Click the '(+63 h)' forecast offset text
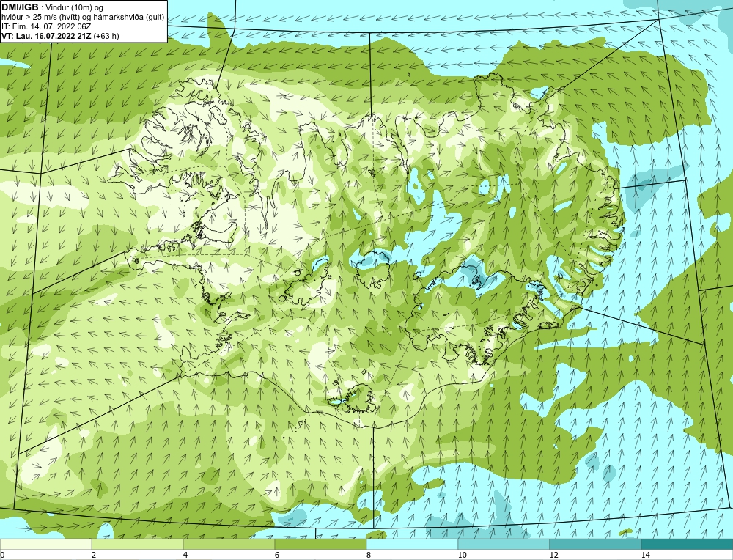This screenshot has width=733, height=560. (106, 36)
